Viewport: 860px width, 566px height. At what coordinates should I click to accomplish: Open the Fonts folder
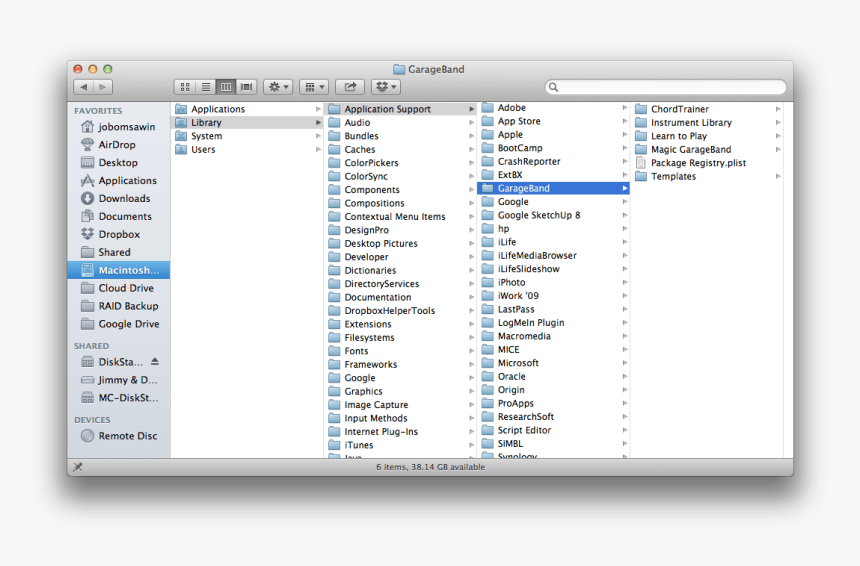click(401, 351)
